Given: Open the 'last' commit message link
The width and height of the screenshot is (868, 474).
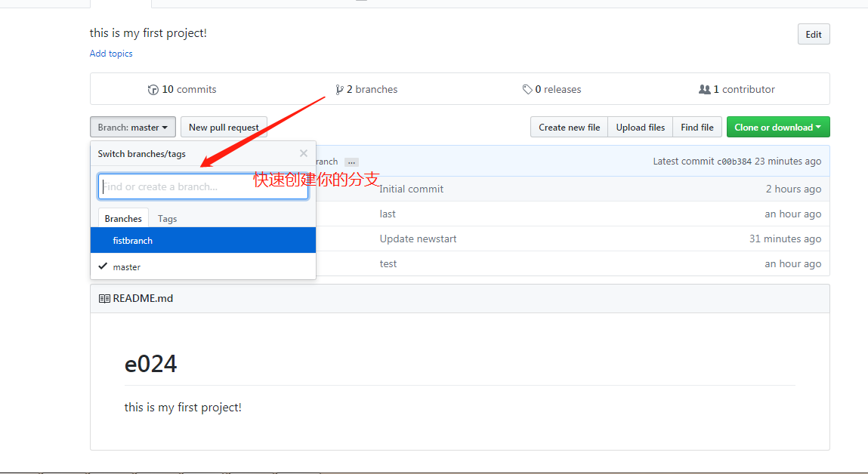Looking at the screenshot, I should 388,214.
